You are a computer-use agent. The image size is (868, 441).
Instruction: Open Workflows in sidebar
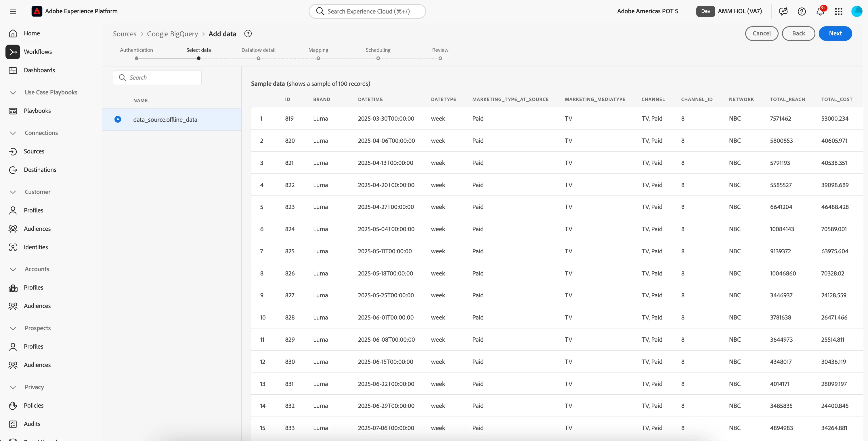tap(38, 52)
